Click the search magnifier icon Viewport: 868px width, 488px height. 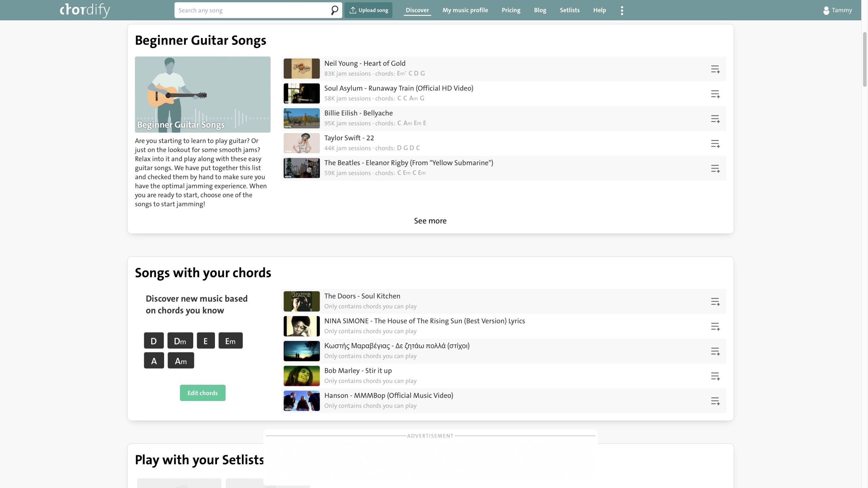click(x=334, y=10)
